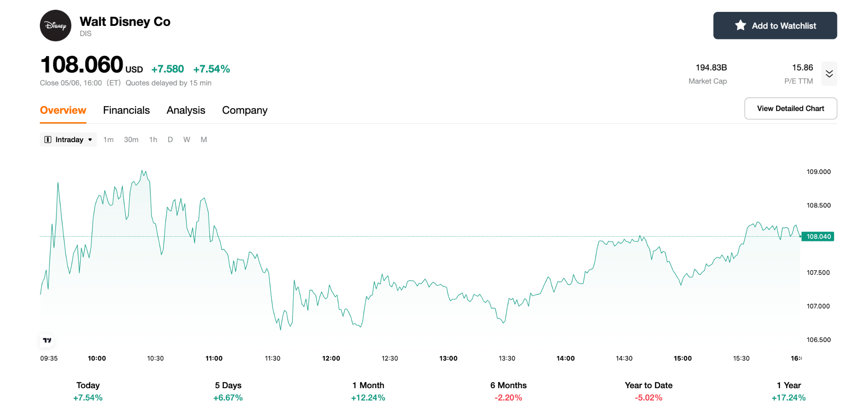Choose the W weekly interval

tap(186, 140)
